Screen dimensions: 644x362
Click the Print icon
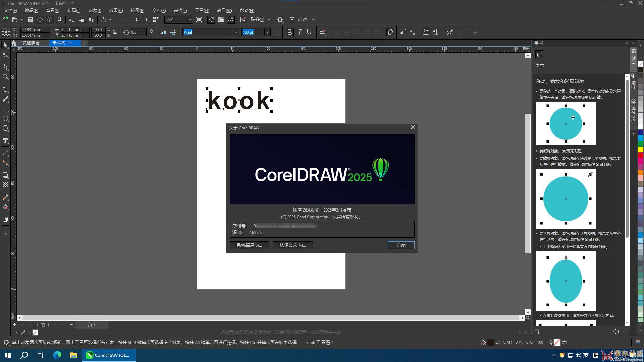point(59,20)
